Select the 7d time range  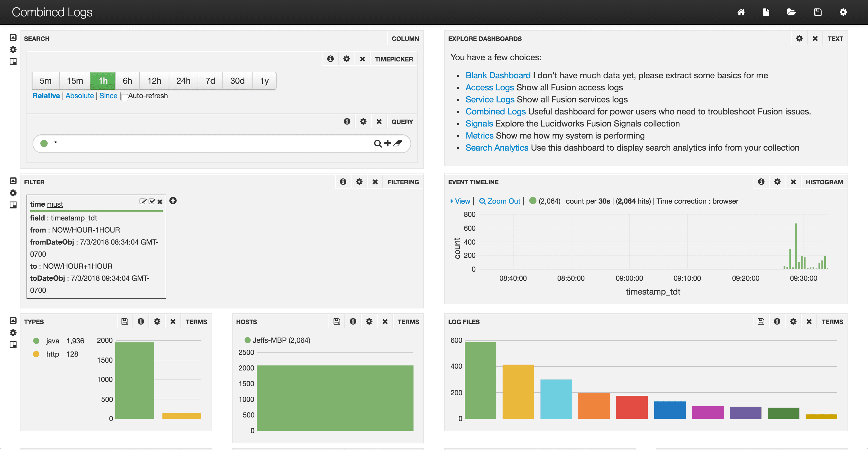click(x=210, y=81)
